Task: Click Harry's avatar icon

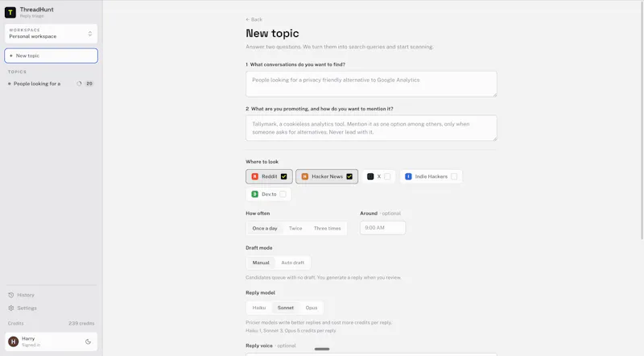Action: (14, 342)
